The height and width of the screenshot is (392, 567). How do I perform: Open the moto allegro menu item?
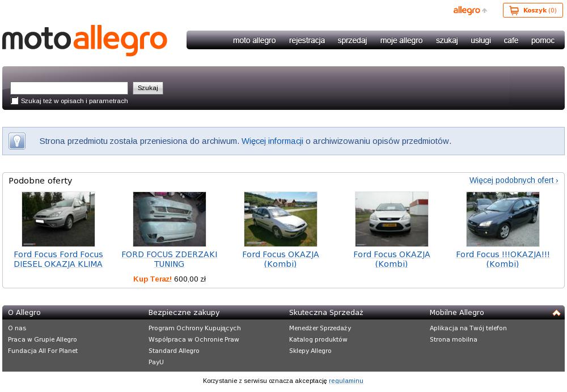254,40
